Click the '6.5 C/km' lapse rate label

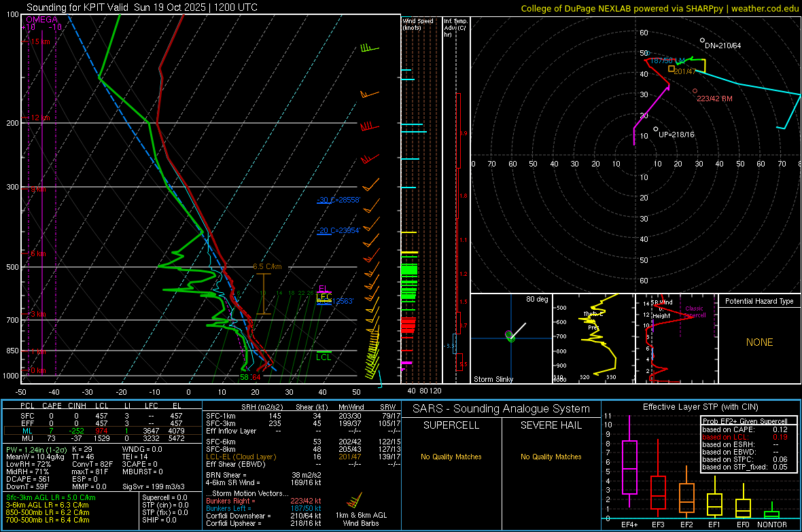(x=267, y=266)
